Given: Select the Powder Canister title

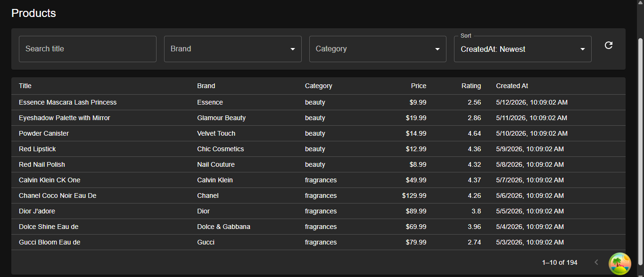Looking at the screenshot, I should click(x=44, y=133).
